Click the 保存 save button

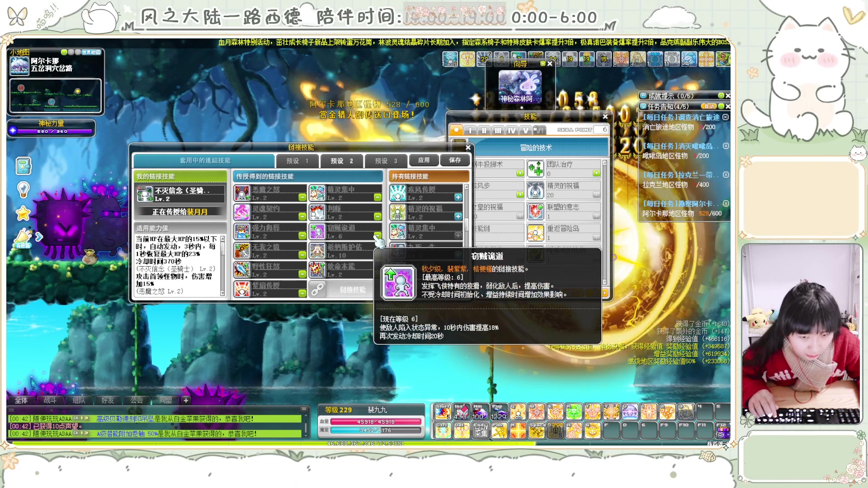click(455, 160)
